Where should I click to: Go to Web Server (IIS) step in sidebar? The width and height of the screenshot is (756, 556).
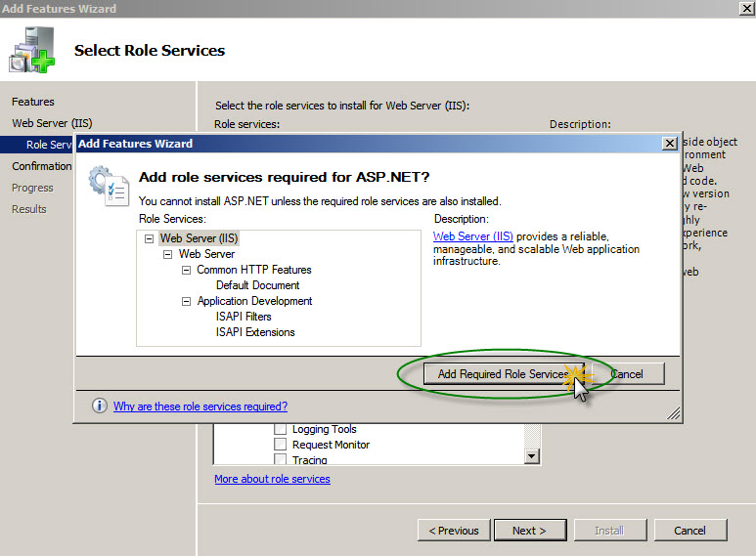(52, 123)
